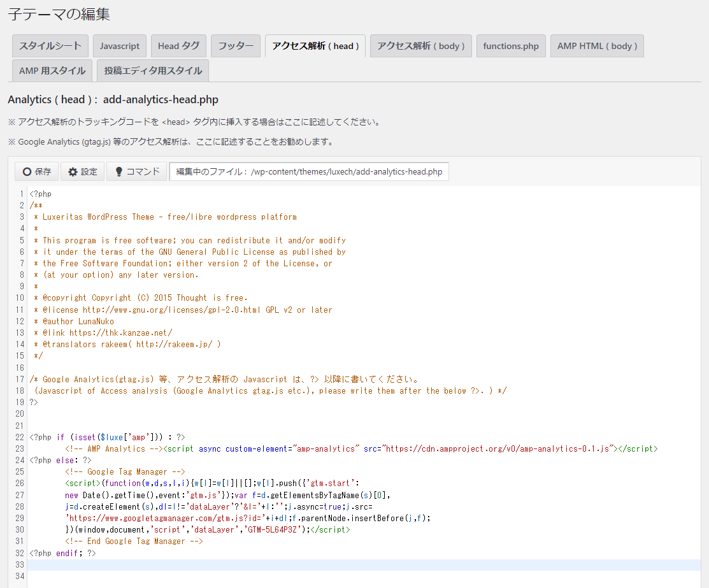Click the '?>' closing tag on line 19

click(x=34, y=402)
